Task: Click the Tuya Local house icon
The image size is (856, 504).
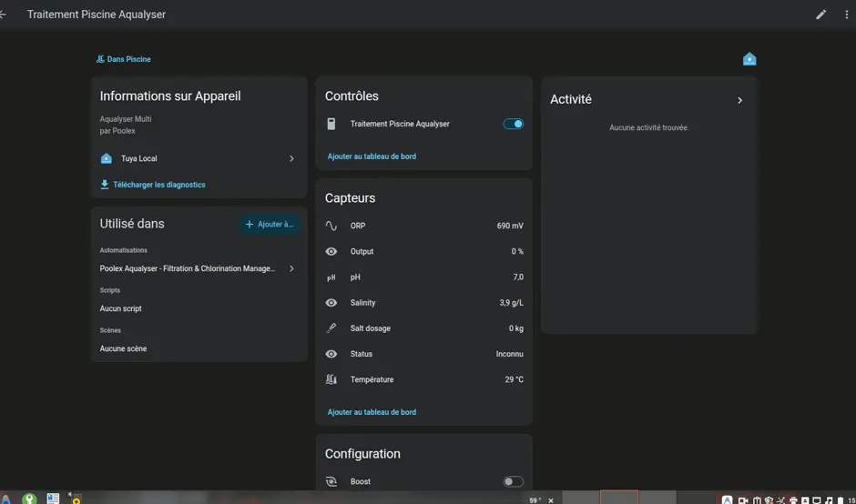Action: tap(107, 158)
